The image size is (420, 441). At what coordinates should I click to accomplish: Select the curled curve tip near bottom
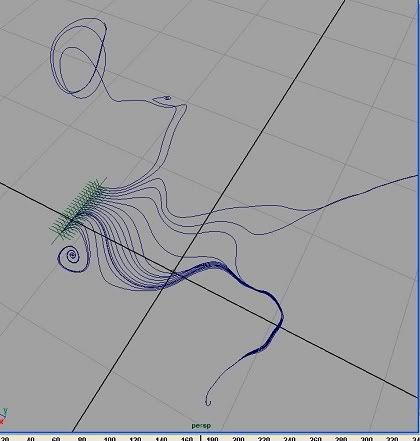(x=208, y=401)
